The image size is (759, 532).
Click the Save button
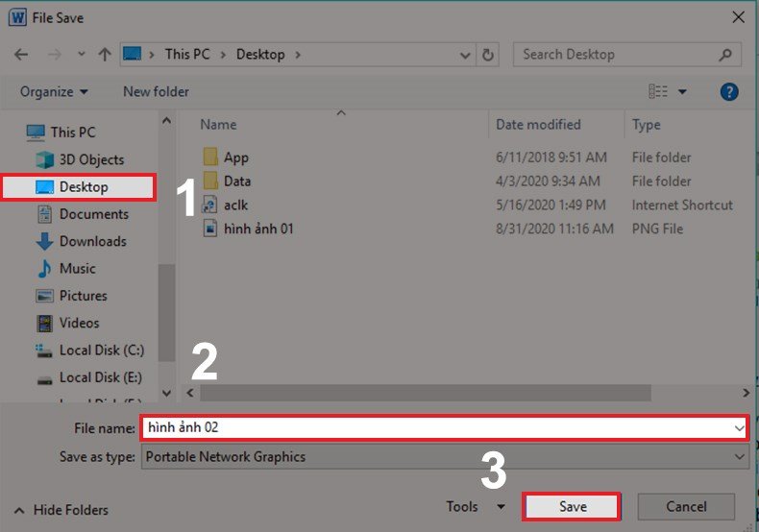coord(572,506)
